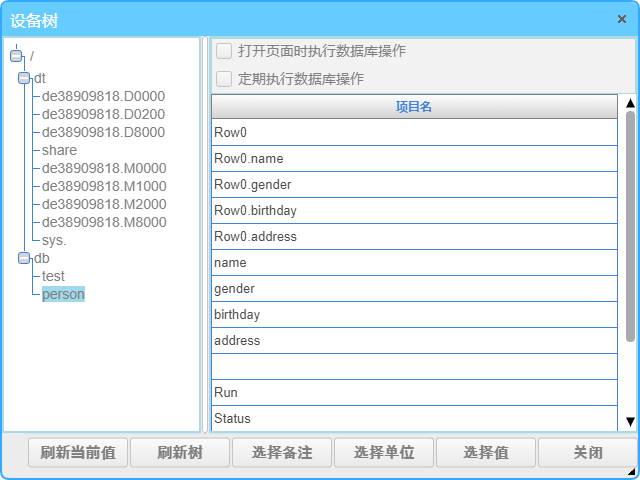Viewport: 640px width, 480px height.
Task: Click the scrollbar down arrow
Action: (x=630, y=422)
